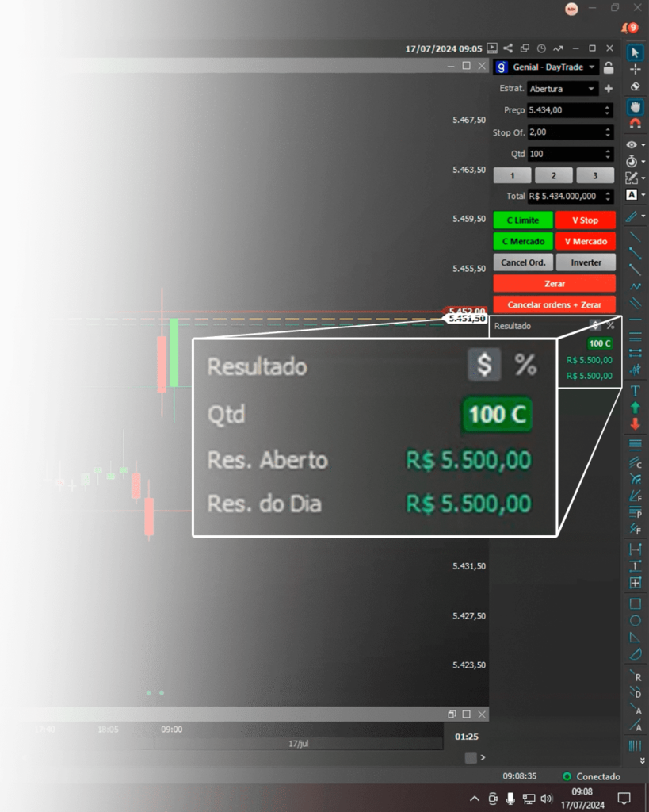Select quantity preset 2
Image resolution: width=649 pixels, height=812 pixels.
(554, 176)
